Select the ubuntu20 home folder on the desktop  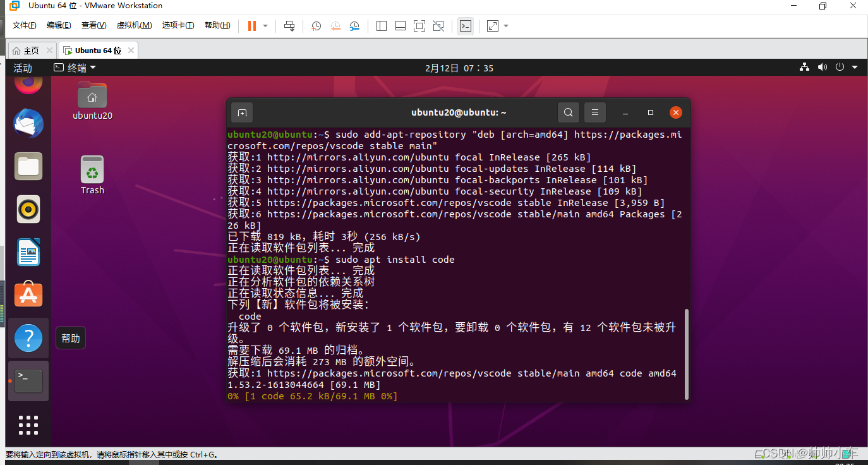92,101
